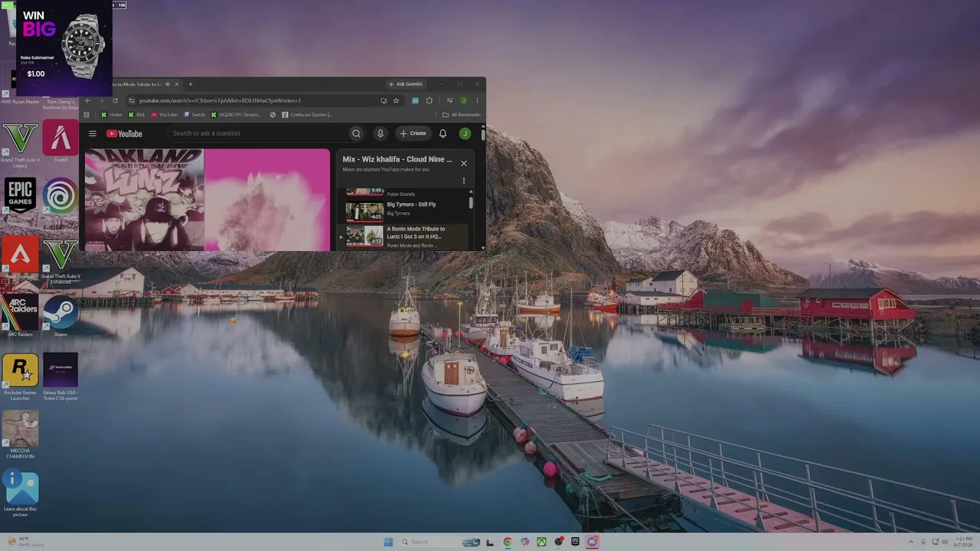Open a new Chrome tab
980x551 pixels.
pos(191,84)
